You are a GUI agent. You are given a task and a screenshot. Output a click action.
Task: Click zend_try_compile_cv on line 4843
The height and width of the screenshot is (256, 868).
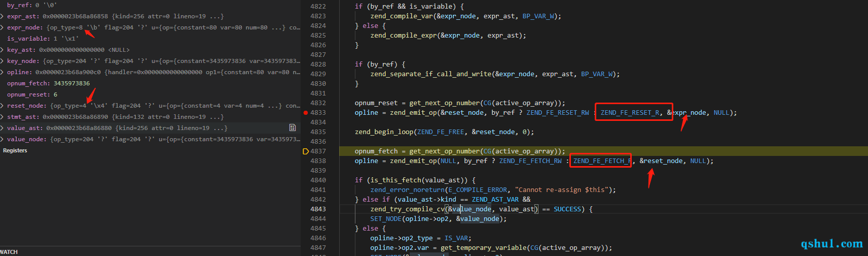[x=407, y=209]
